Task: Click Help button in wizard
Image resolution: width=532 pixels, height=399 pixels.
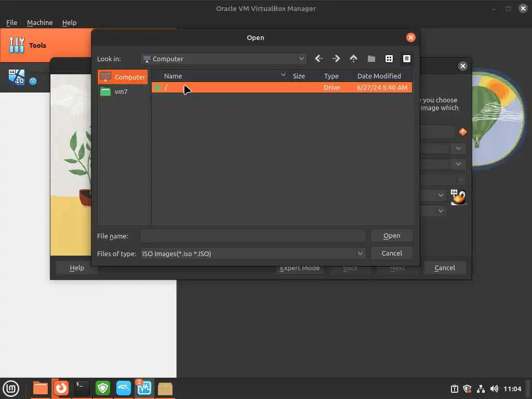Action: click(x=77, y=268)
